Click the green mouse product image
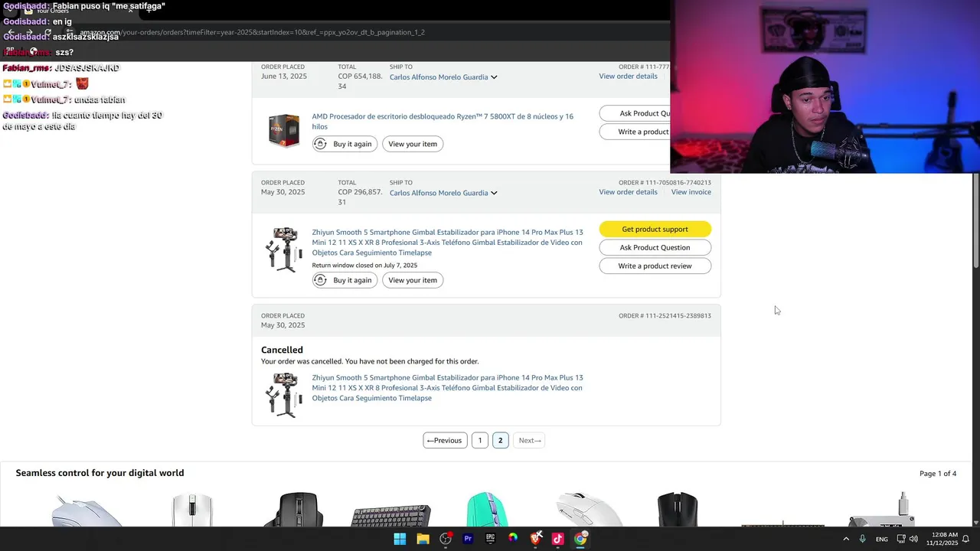980x551 pixels. (x=488, y=510)
